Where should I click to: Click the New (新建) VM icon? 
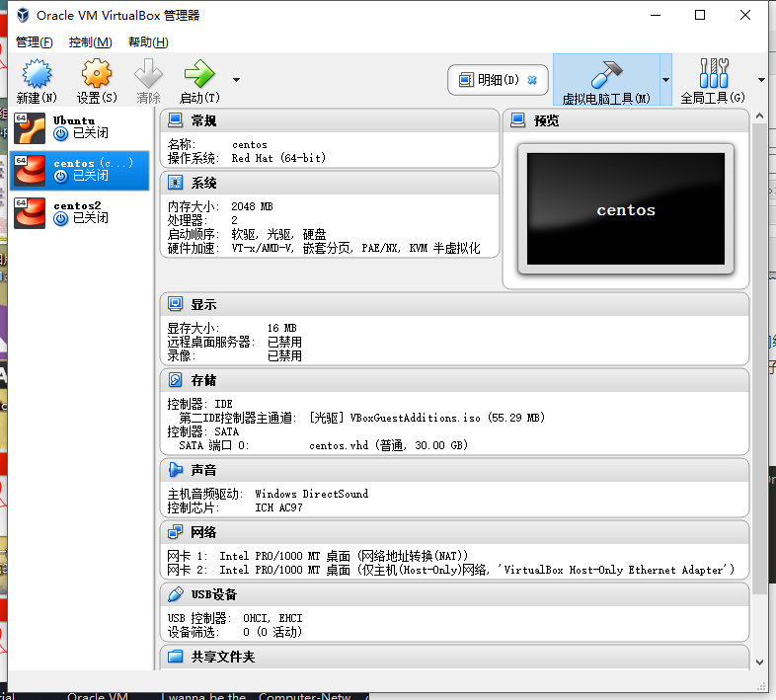(37, 74)
